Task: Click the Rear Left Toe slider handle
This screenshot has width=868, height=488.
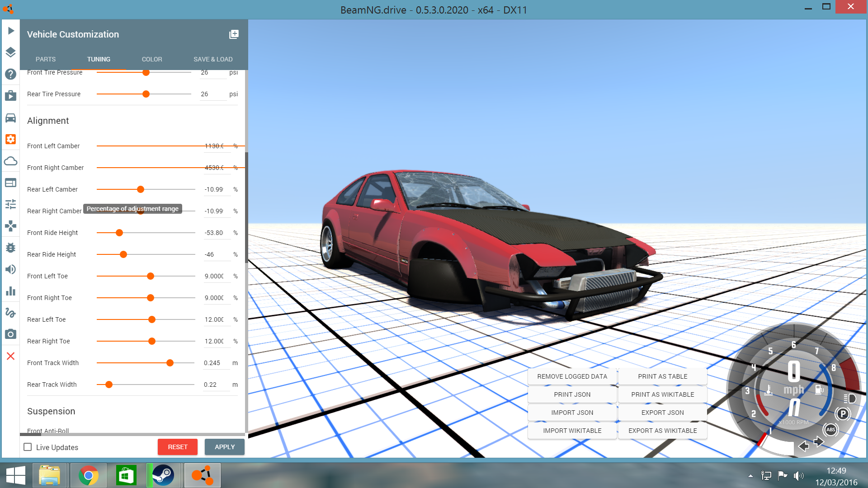Action: click(152, 319)
